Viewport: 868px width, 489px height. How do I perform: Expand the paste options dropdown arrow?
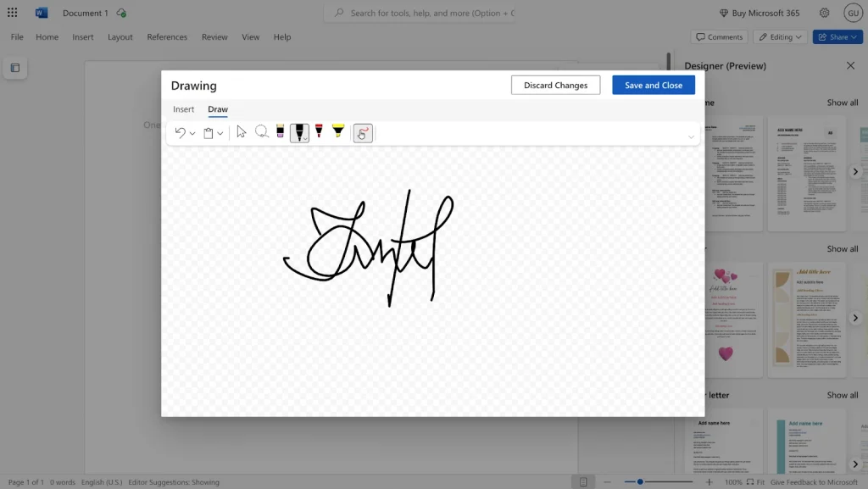click(x=220, y=134)
